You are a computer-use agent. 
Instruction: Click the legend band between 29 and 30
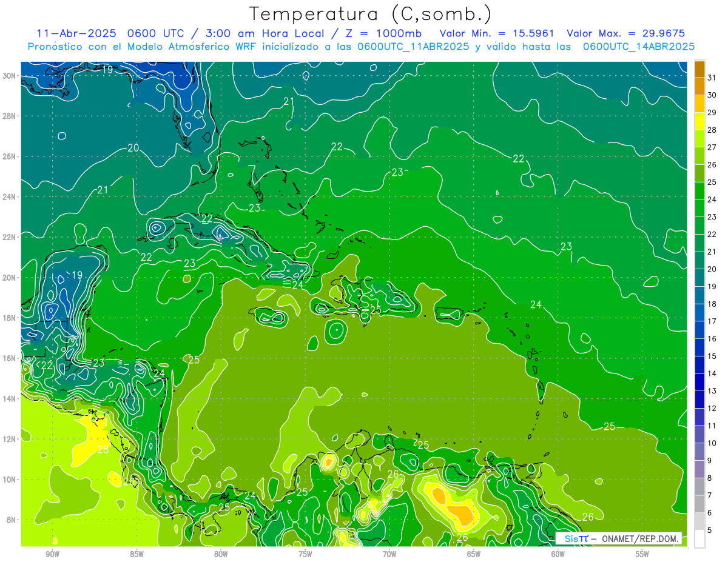[x=699, y=104]
